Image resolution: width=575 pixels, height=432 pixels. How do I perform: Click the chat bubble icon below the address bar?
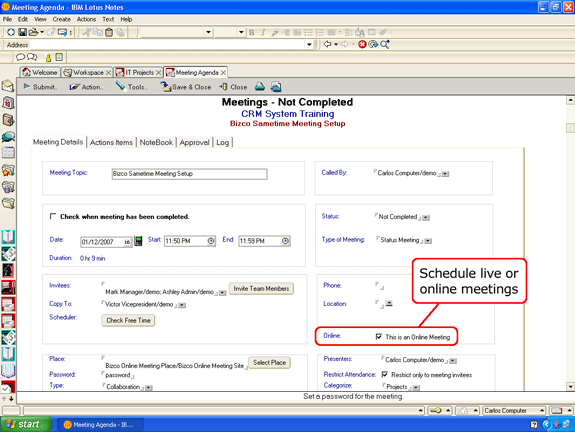[x=21, y=57]
